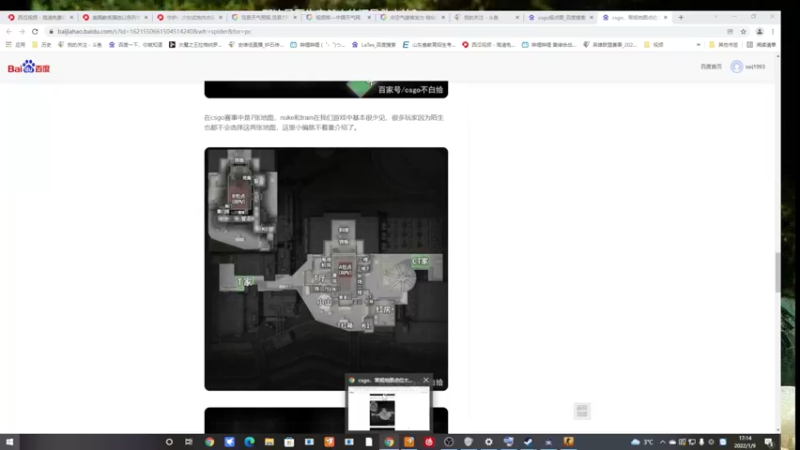Click the Baidu logo

(29, 67)
